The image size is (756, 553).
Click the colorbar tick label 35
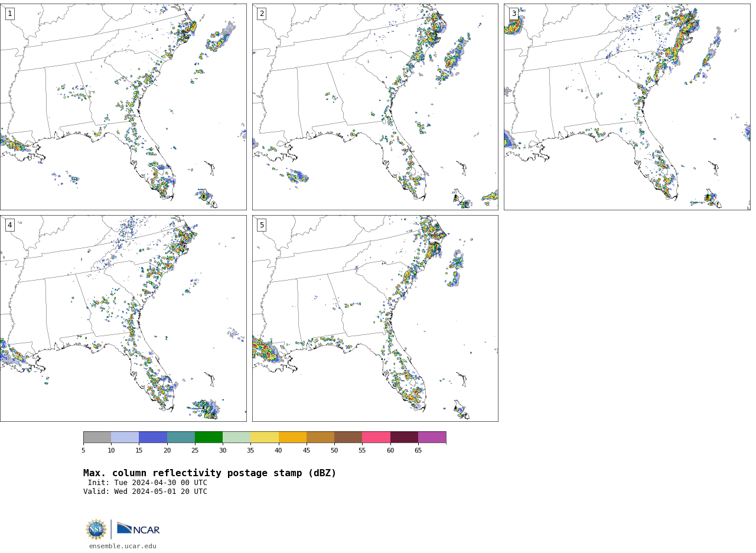[x=250, y=451]
